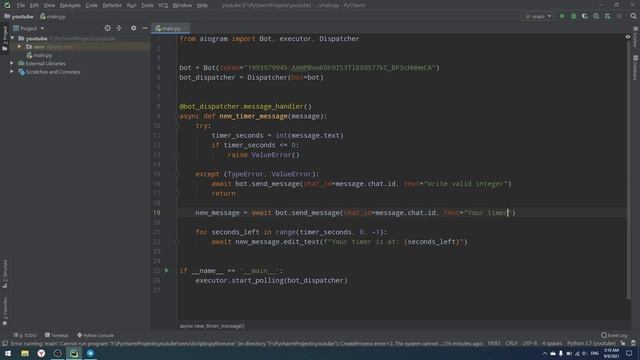
Task: Click PyCharm taskbar icon
Action: (x=74, y=353)
